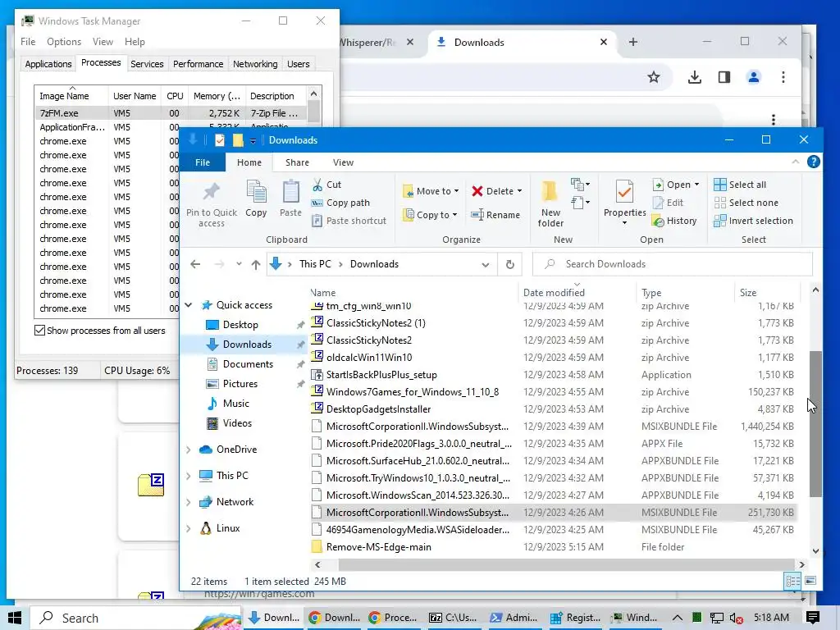Click Windows Start button
This screenshot has height=630, width=840.
[x=15, y=618]
